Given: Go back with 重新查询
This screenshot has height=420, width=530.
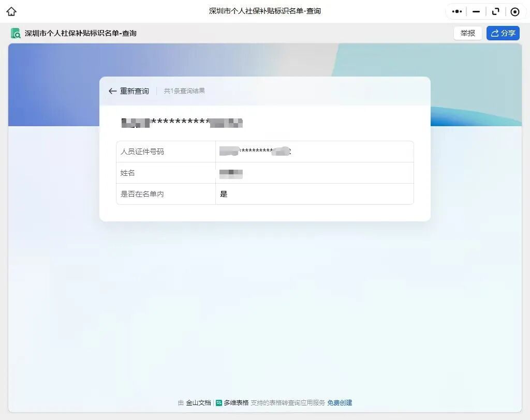Looking at the screenshot, I should pyautogui.click(x=129, y=91).
